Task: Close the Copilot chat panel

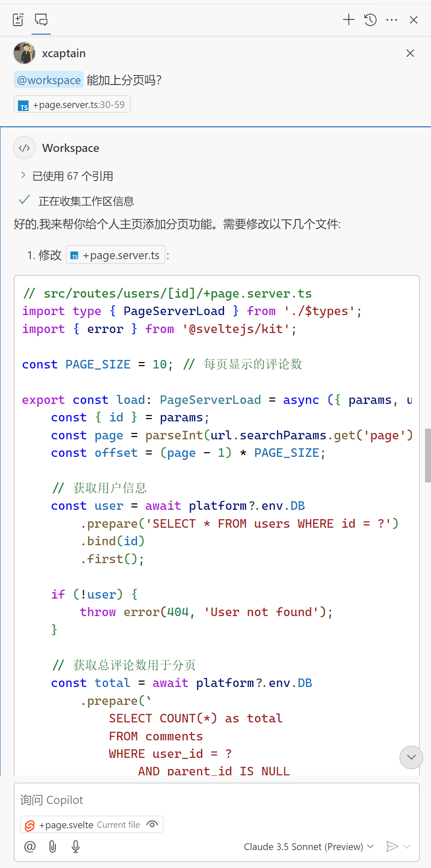Action: [x=414, y=20]
